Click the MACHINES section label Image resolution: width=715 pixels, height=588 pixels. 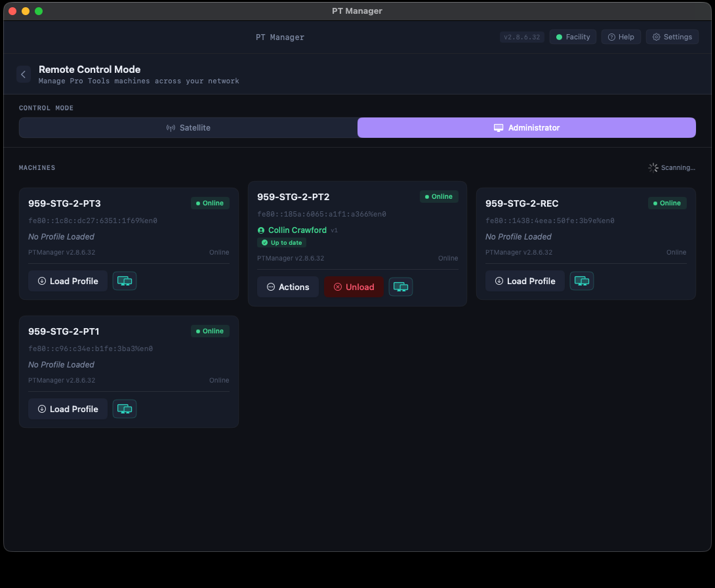pyautogui.click(x=37, y=168)
